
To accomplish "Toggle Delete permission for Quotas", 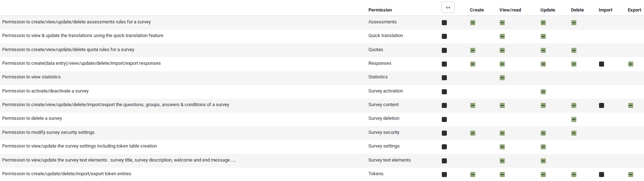I will pyautogui.click(x=574, y=50).
